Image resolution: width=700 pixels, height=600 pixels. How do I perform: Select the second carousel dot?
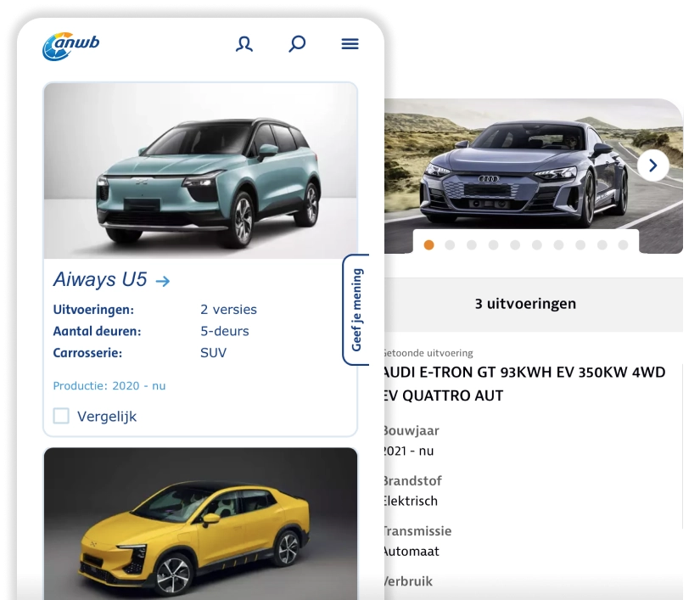pyautogui.click(x=450, y=244)
